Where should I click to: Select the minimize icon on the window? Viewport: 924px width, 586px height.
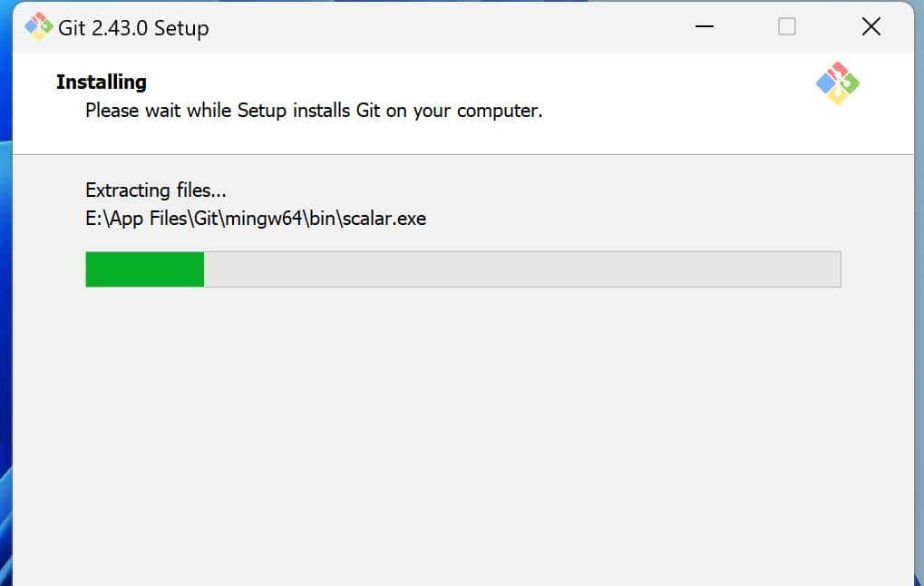click(704, 27)
